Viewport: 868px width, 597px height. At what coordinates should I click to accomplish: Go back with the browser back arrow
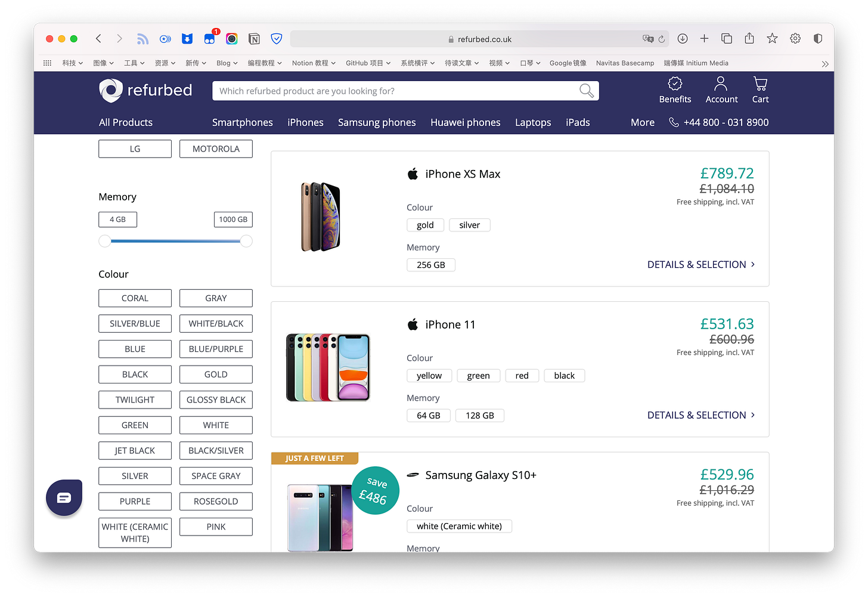click(99, 39)
